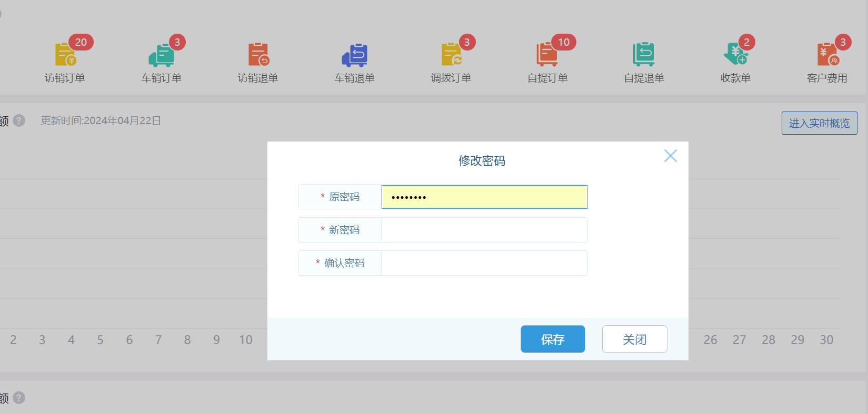Open the 车销订单 truck icon
Screen dimensions: 868x414
click(x=162, y=55)
